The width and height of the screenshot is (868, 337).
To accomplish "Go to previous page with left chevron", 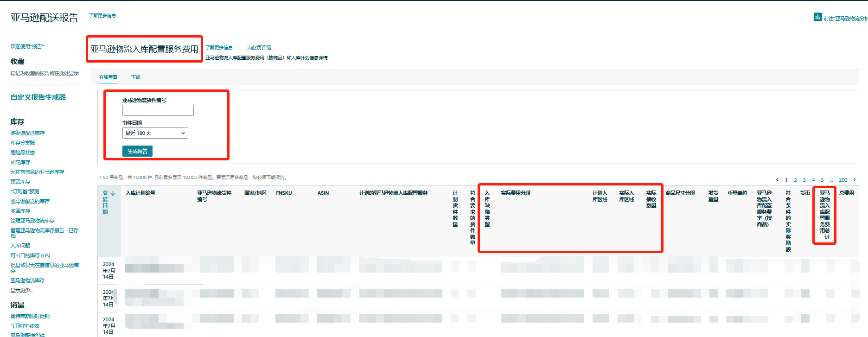I will pos(777,180).
